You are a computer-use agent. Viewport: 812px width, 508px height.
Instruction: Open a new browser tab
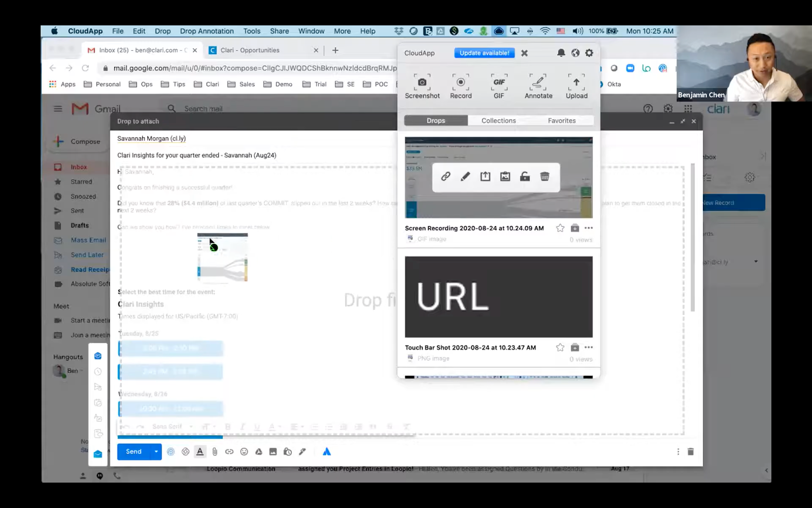[x=335, y=50]
